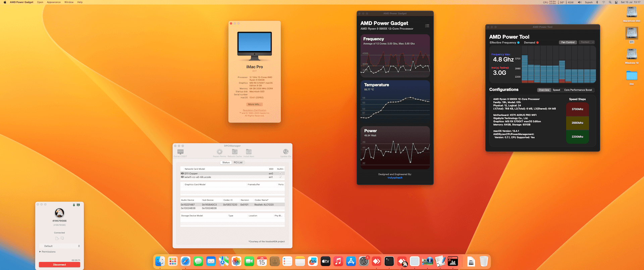Open Spotlight search in menu bar
Viewport: 644px width, 270px height.
610,2
